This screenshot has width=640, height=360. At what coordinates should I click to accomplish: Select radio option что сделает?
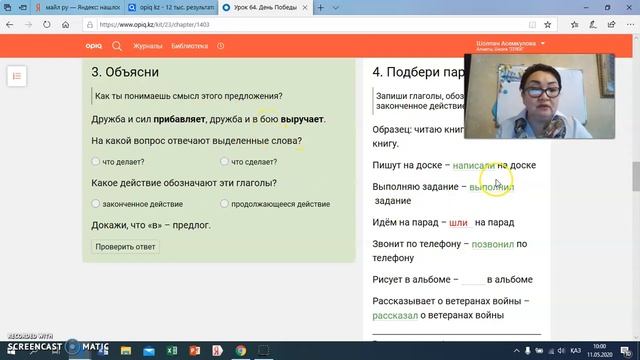224,161
